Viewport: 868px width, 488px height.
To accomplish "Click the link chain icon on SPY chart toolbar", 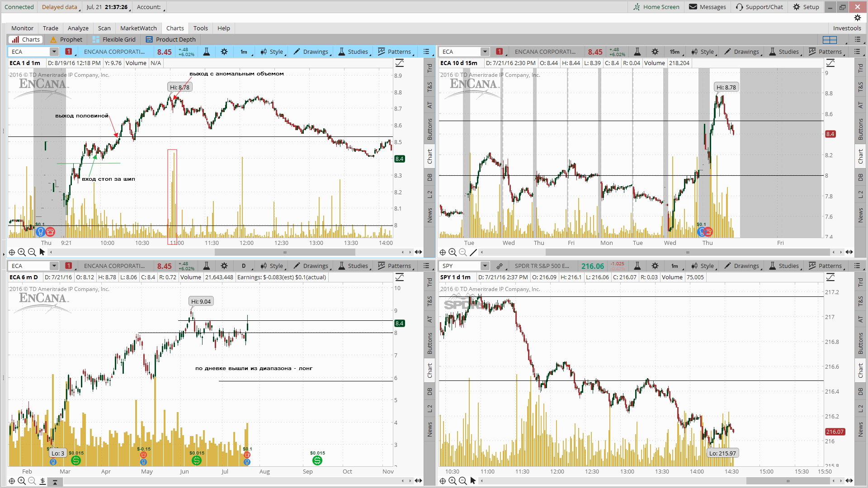I will pos(499,266).
